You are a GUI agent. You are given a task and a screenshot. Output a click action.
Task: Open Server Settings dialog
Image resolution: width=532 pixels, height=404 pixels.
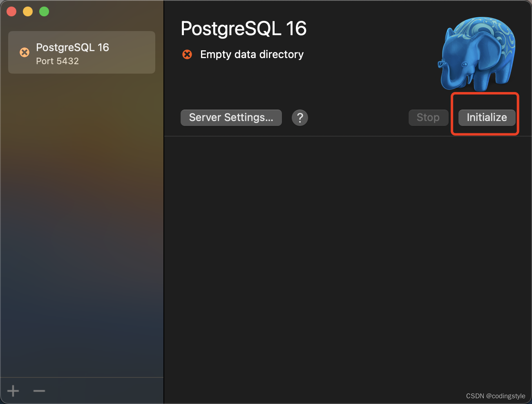pos(231,118)
